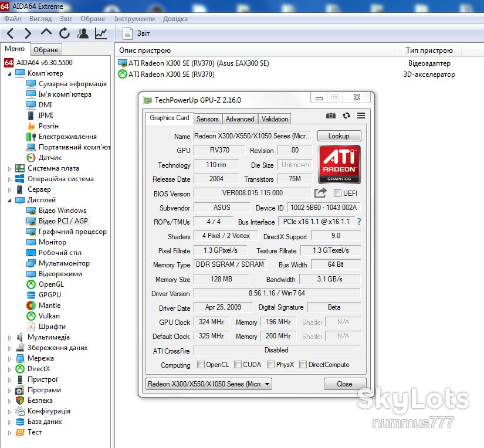Click the GPU-Z refresh icon
The image size is (484, 448).
(x=346, y=116)
